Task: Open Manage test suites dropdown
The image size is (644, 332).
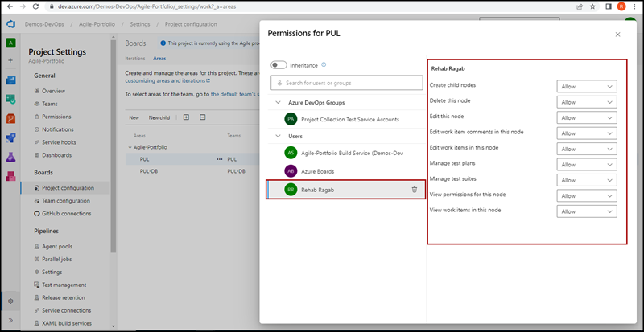Action: click(x=587, y=180)
